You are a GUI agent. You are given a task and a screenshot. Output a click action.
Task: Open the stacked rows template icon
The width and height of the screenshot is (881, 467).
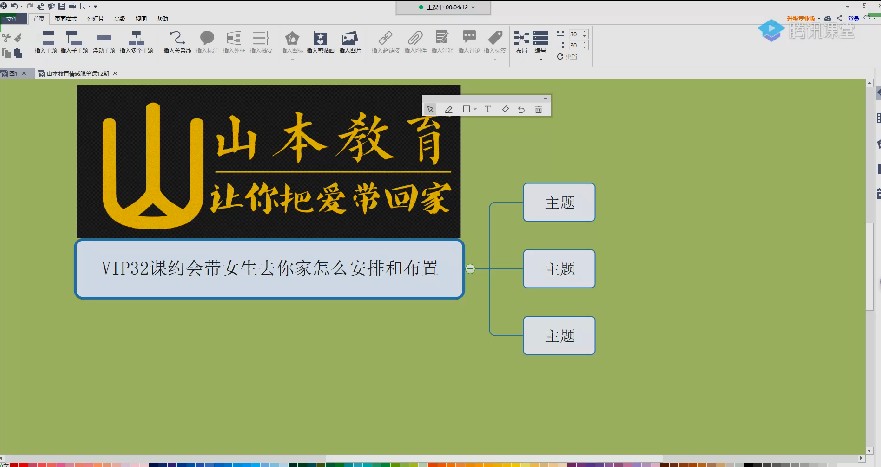[541, 38]
